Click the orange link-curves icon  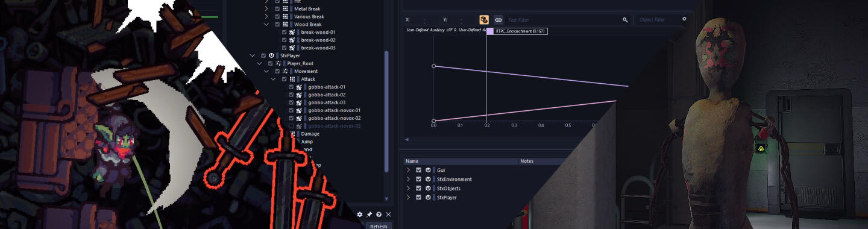(x=483, y=20)
